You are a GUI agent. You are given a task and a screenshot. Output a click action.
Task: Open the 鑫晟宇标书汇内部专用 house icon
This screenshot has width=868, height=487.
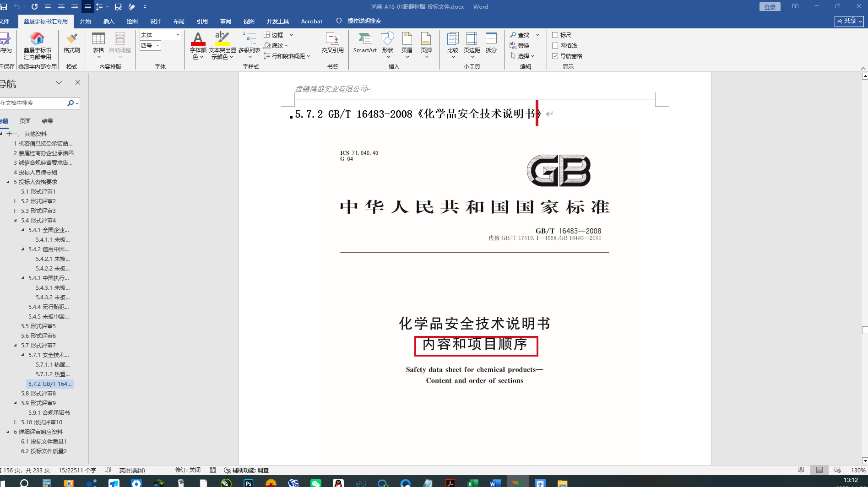[x=37, y=45]
